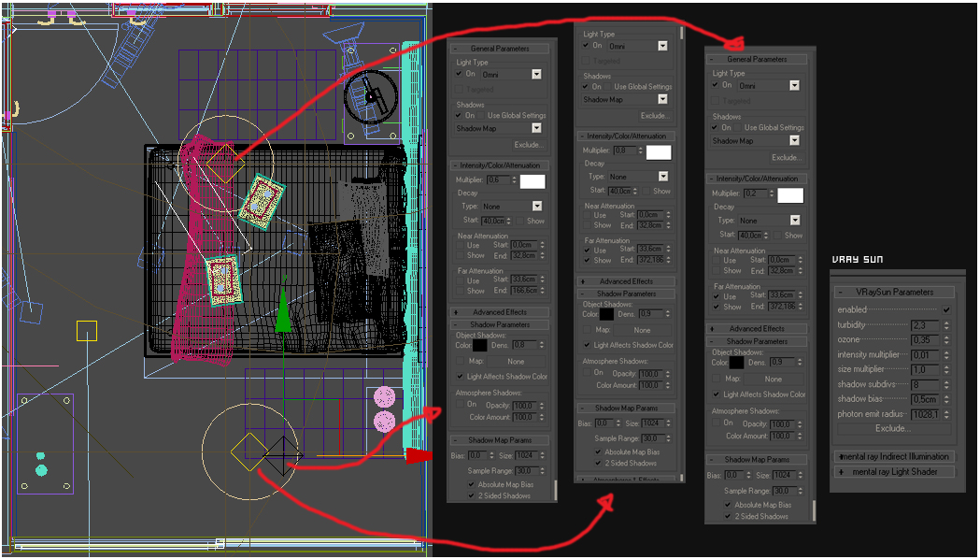The width and height of the screenshot is (980, 559).
Task: Toggle Light Type On in Multiplier 0,6 panel
Action: tap(460, 74)
